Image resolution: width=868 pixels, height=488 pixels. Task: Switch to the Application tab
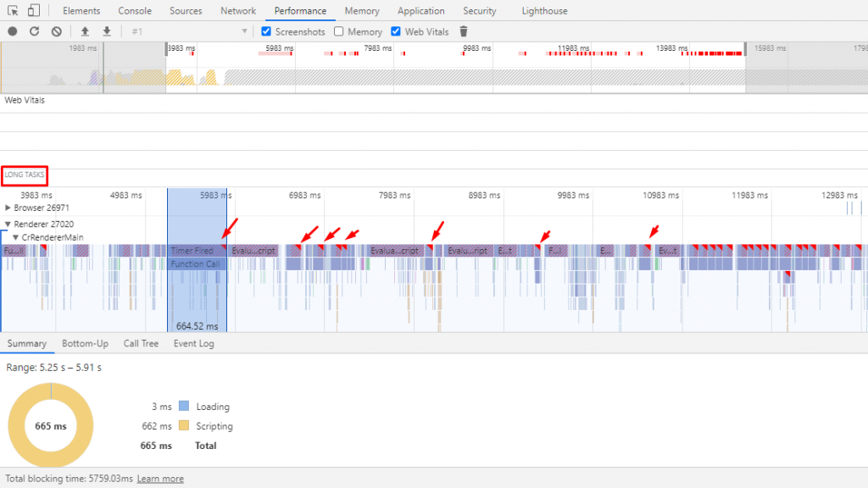[x=420, y=10]
